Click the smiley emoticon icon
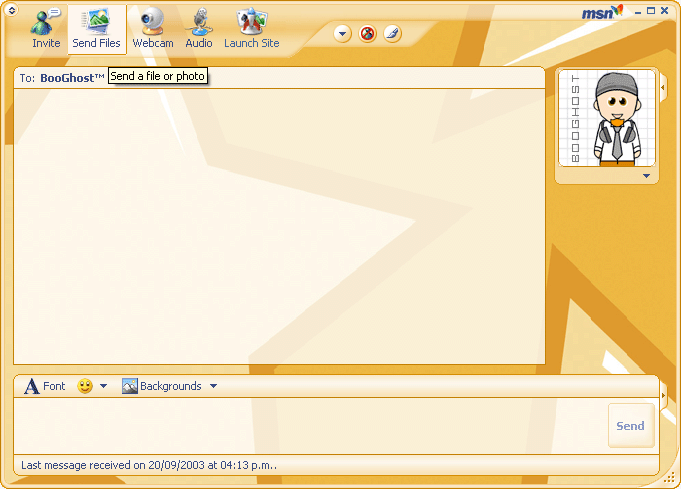Screen dimensions: 681x489 pyautogui.click(x=85, y=386)
